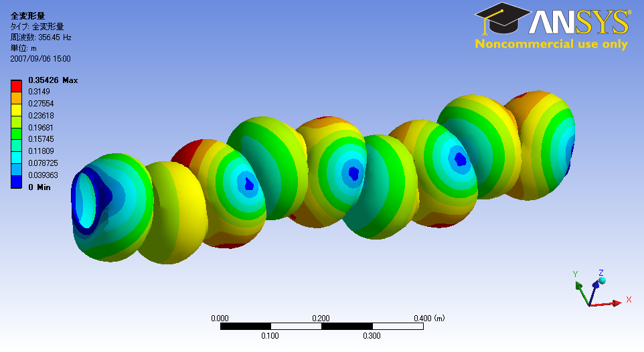Select the bold title 全変形量
This screenshot has width=644, height=352.
(x=27, y=15)
